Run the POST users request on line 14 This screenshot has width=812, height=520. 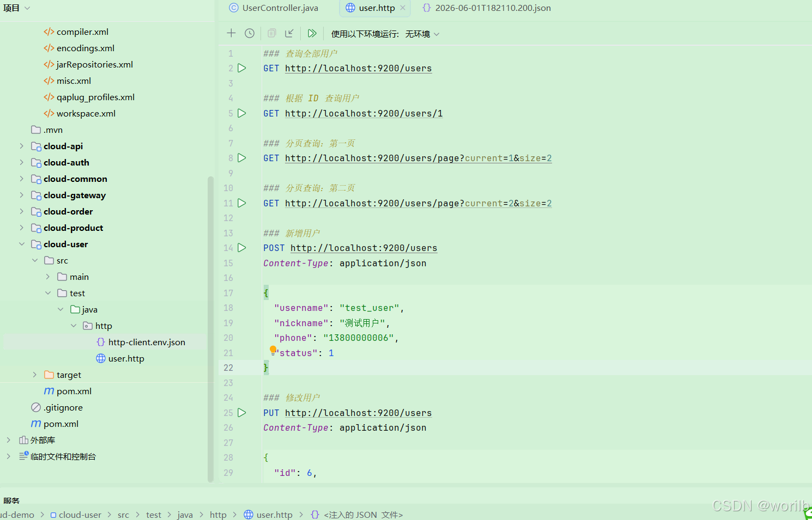tap(242, 248)
